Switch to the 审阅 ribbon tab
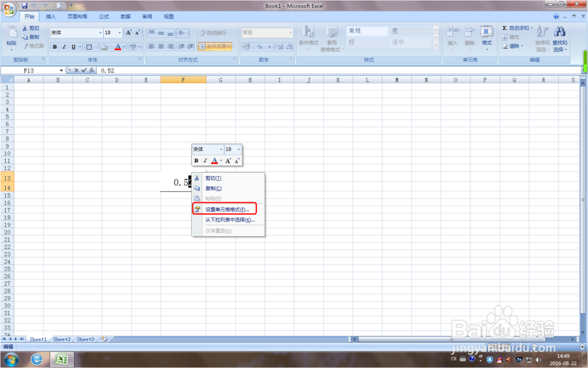This screenshot has width=588, height=368. 148,16
